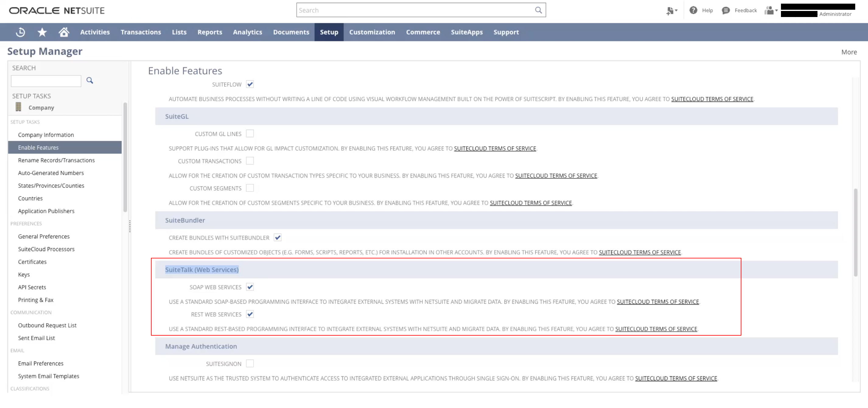Open the Shortcuts star icon
868x408 pixels.
(x=42, y=32)
